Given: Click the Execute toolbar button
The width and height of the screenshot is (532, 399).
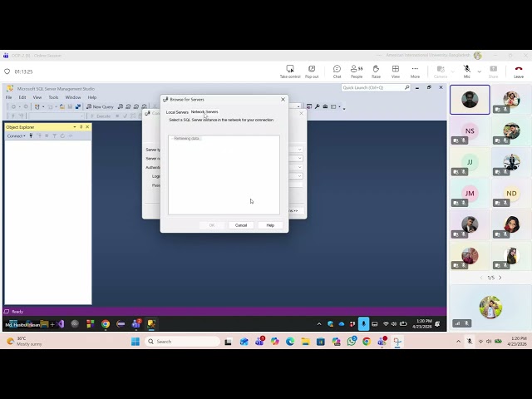Looking at the screenshot, I should coord(101,116).
